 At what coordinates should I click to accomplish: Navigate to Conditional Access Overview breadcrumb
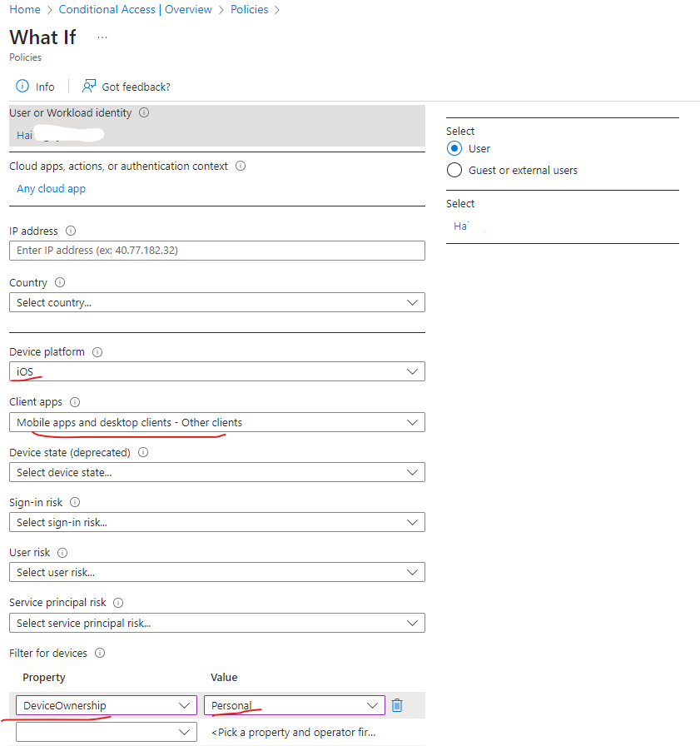[x=136, y=9]
